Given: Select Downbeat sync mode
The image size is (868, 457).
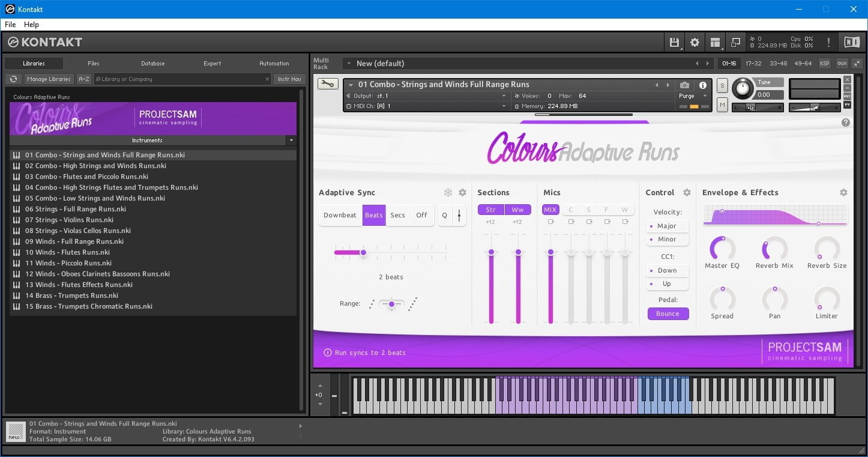Looking at the screenshot, I should pos(340,215).
